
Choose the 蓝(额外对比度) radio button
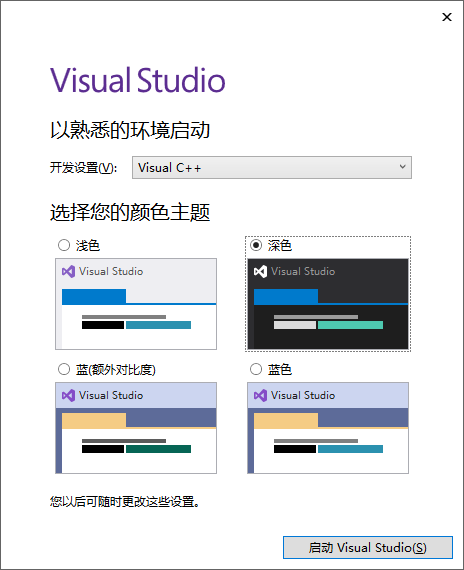point(64,369)
